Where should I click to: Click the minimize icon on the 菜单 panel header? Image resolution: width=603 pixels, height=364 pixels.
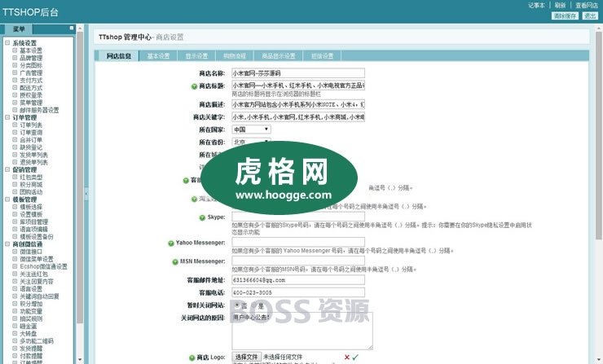72,28
